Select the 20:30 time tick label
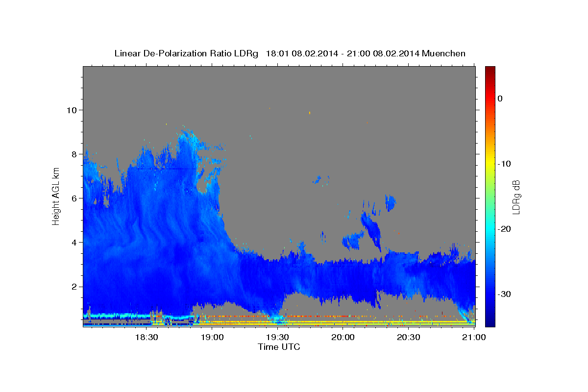Screen dimensions: 588x392 [x=408, y=337]
